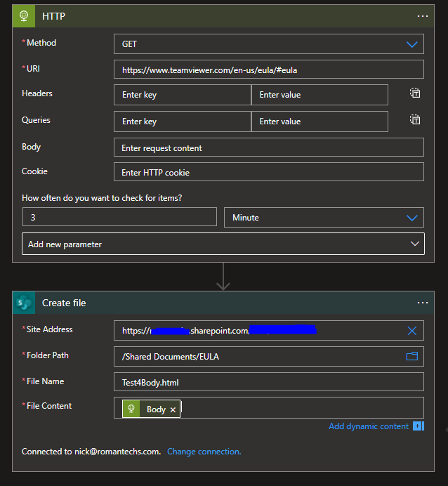Click the Connected to nick@romantechs.com text
This screenshot has height=486, width=448.
pyautogui.click(x=91, y=452)
